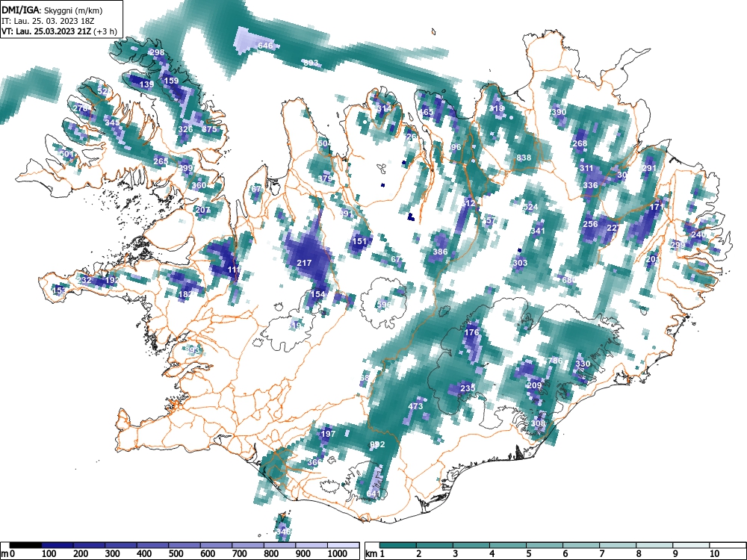747x560 pixels.
Task: Click the 1–2 km dark teal legend swatch
Action: [x=398, y=545]
